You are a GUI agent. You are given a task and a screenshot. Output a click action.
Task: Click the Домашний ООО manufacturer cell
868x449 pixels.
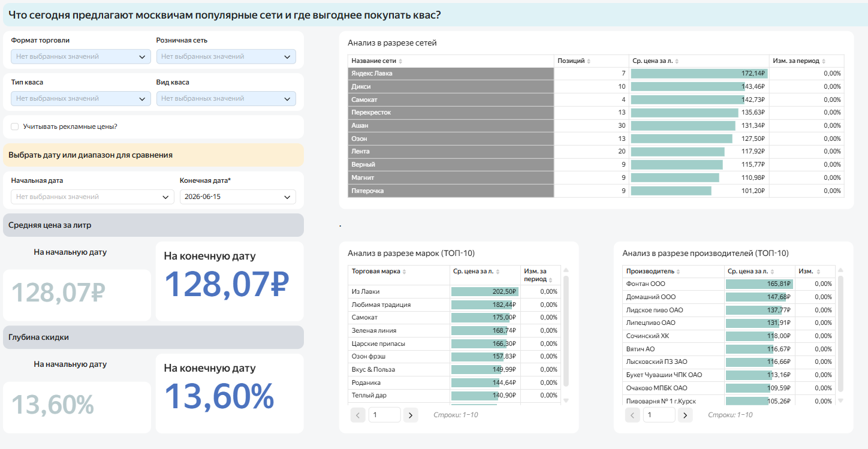[x=673, y=297]
